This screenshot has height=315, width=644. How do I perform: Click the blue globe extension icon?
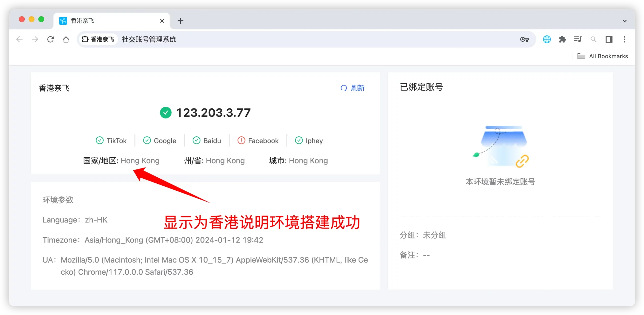pos(547,39)
